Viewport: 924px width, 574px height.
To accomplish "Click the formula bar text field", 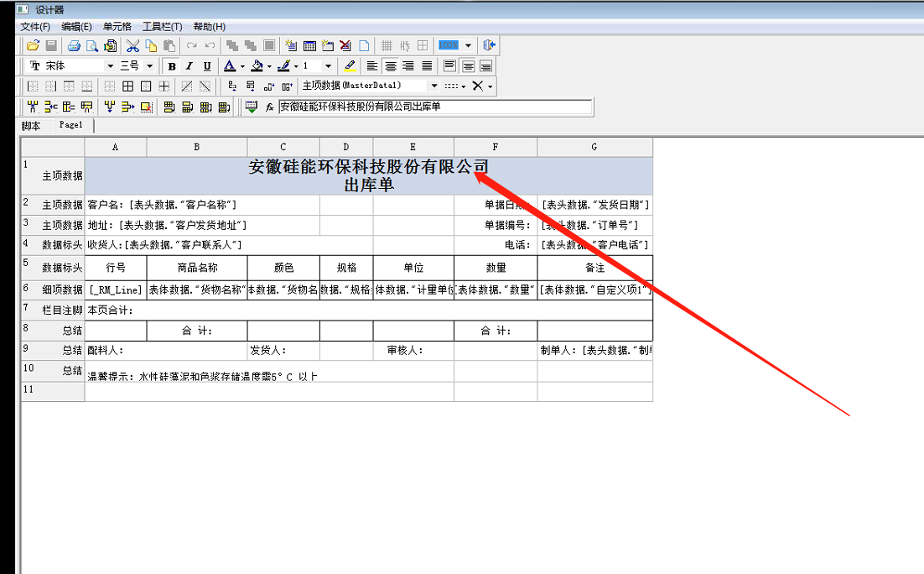I will [x=435, y=107].
